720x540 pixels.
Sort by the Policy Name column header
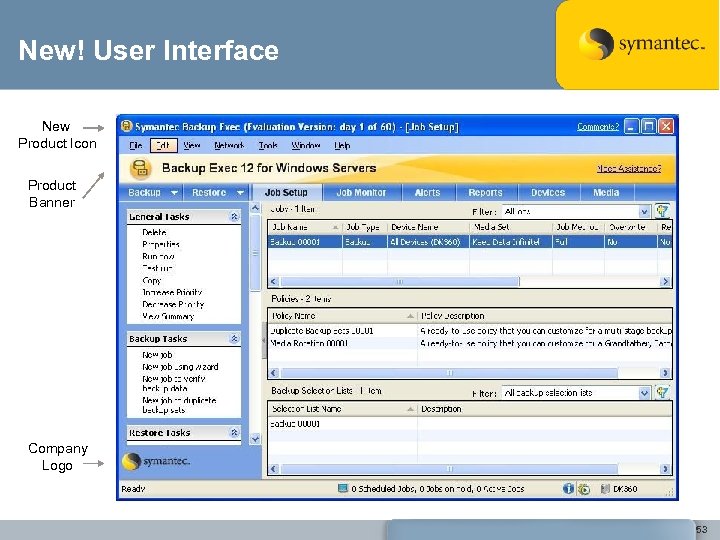tap(343, 316)
